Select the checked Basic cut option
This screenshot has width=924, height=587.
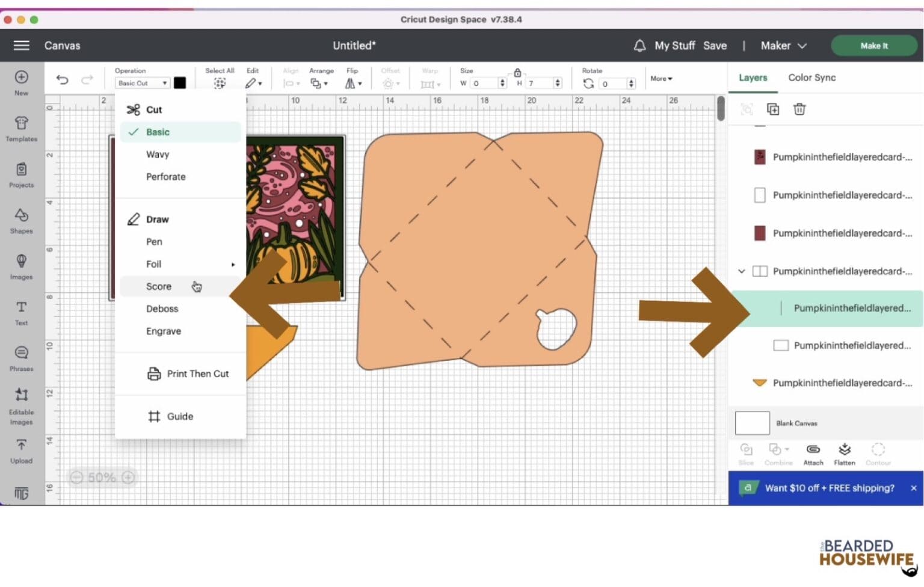(158, 132)
